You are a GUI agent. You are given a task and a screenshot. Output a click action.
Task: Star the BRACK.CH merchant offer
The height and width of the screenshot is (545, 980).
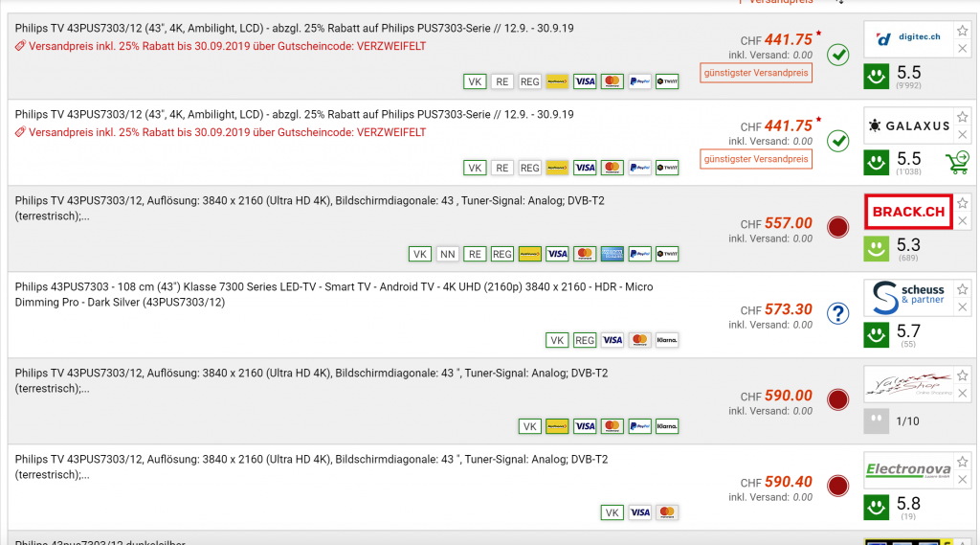point(963,203)
